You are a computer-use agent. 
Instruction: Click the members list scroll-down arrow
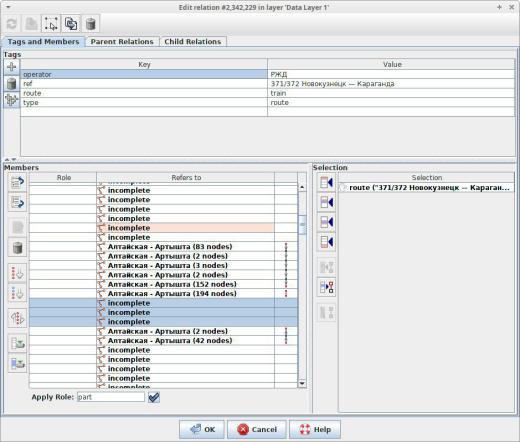click(302, 384)
